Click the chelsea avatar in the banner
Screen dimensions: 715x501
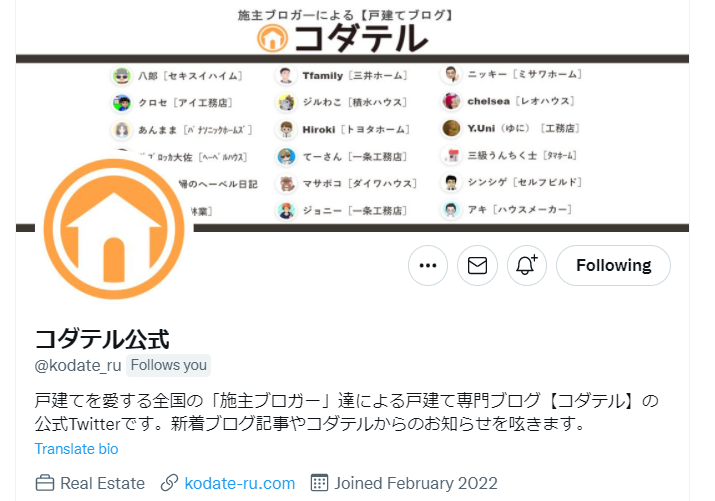451,101
